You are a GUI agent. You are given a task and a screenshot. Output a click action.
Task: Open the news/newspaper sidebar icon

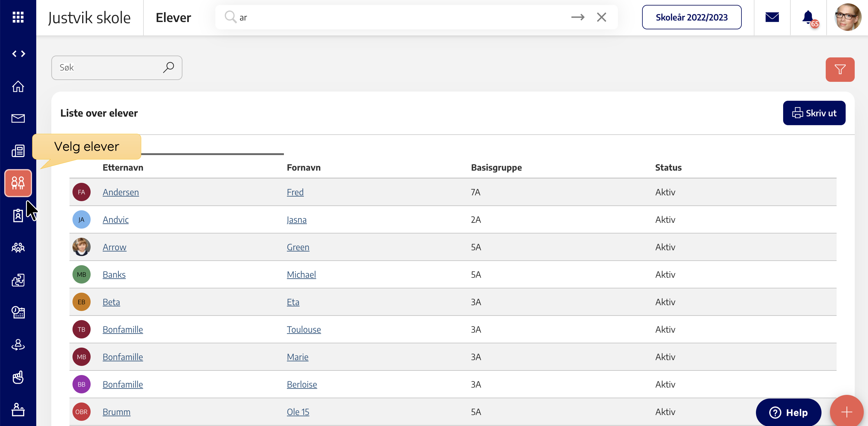(18, 151)
